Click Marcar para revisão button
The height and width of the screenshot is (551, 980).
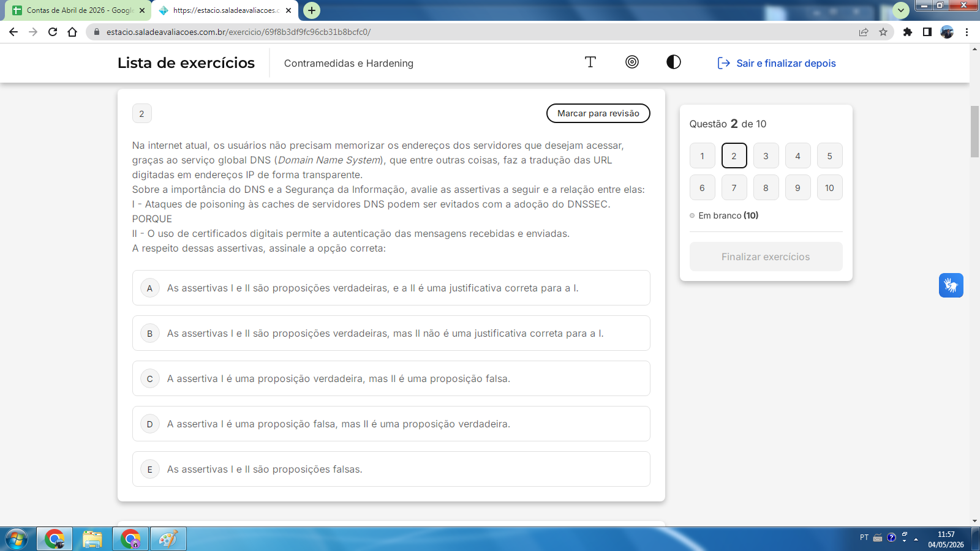[598, 113]
